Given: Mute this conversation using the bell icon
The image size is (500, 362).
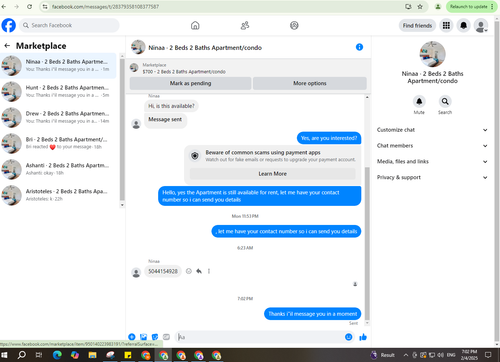Looking at the screenshot, I should [419, 101].
